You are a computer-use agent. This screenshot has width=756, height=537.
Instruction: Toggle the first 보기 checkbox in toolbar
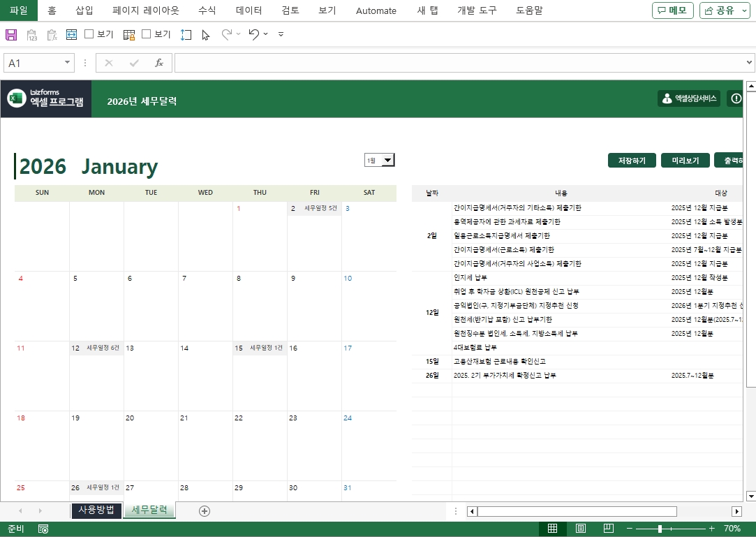pyautogui.click(x=89, y=34)
